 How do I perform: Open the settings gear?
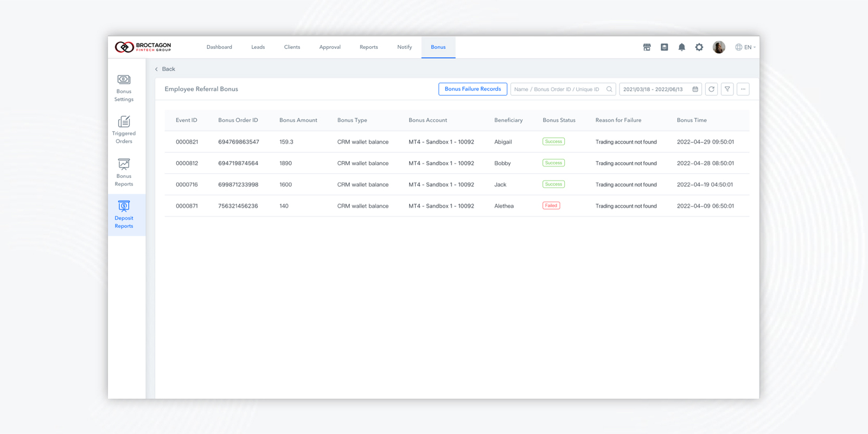pyautogui.click(x=699, y=47)
